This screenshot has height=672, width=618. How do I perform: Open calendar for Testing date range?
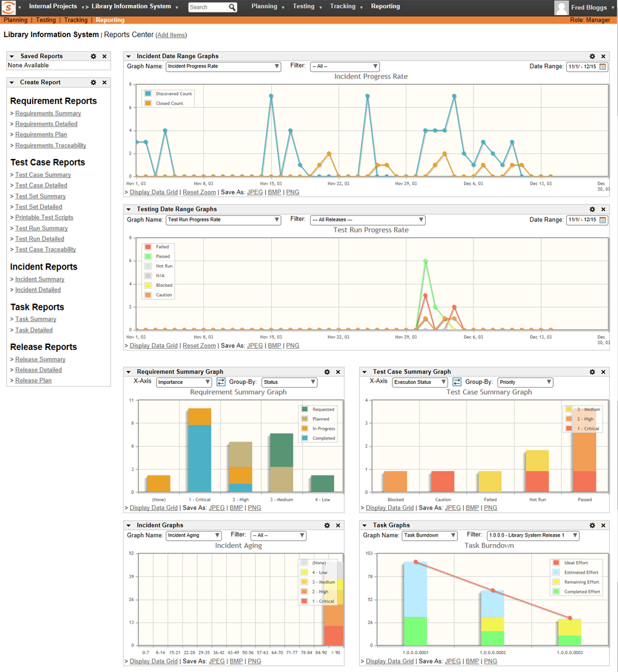pyautogui.click(x=603, y=220)
